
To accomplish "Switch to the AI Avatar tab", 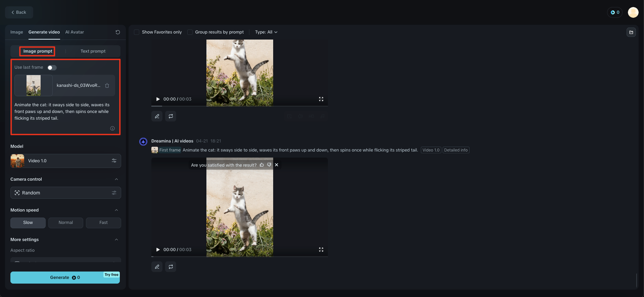I will (x=75, y=32).
